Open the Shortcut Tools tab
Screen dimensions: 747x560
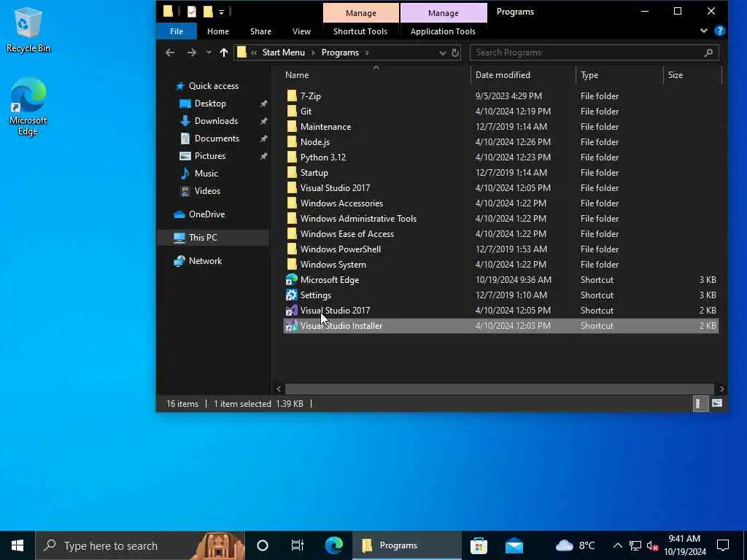[x=360, y=31]
